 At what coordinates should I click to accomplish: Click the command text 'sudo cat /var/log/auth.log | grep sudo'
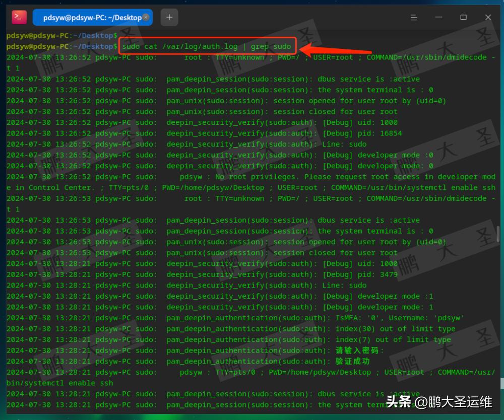[x=206, y=46]
